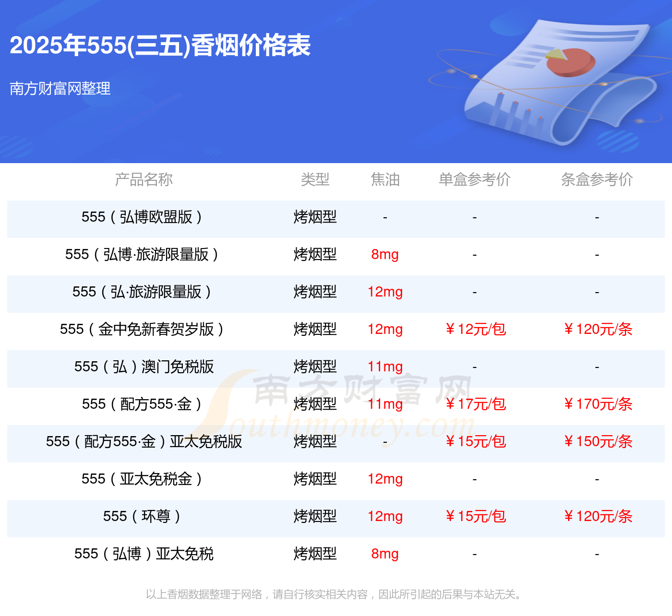The width and height of the screenshot is (672, 616).
Task: Click product name 555（弘博）亚太免税
Action: (x=144, y=554)
